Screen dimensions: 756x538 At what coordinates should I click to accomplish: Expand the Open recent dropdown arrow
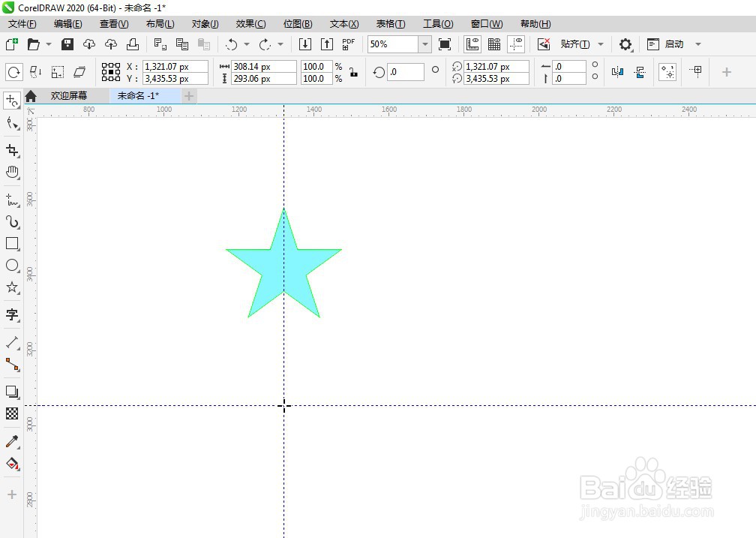[x=49, y=44]
